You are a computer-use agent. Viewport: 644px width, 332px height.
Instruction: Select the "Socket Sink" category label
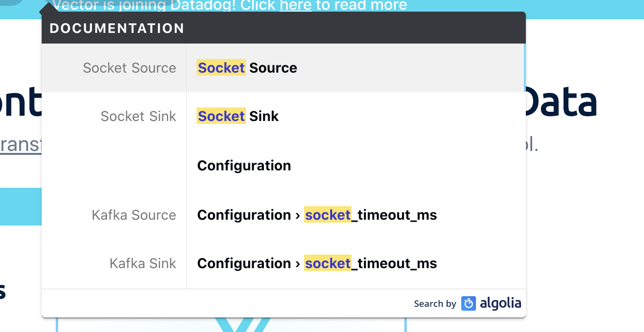click(138, 116)
